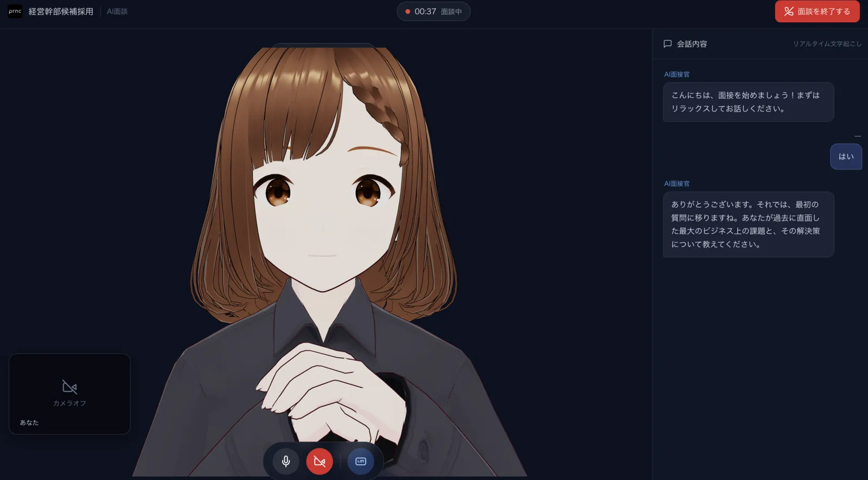Toggle the captions panel button
This screenshot has width=868, height=480.
[361, 462]
